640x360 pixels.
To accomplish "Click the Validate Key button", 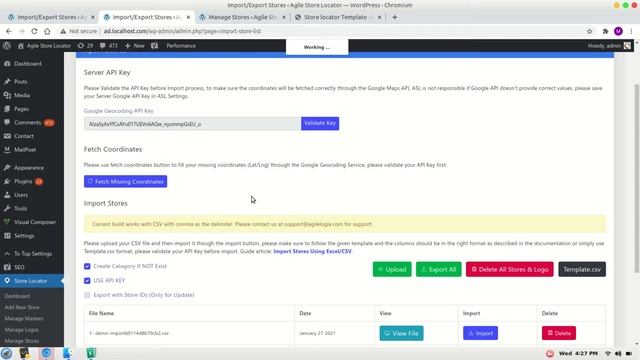I will coord(320,123).
